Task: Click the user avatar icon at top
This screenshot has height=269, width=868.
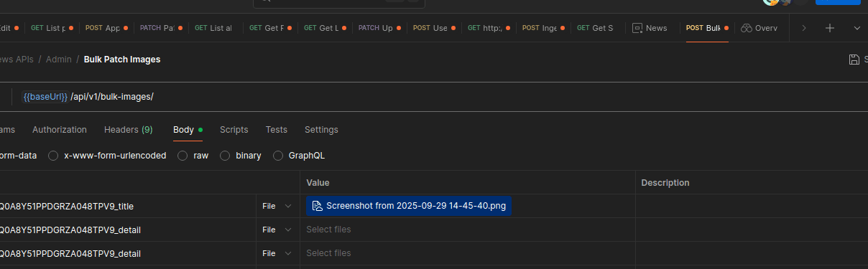Action: (771, 1)
